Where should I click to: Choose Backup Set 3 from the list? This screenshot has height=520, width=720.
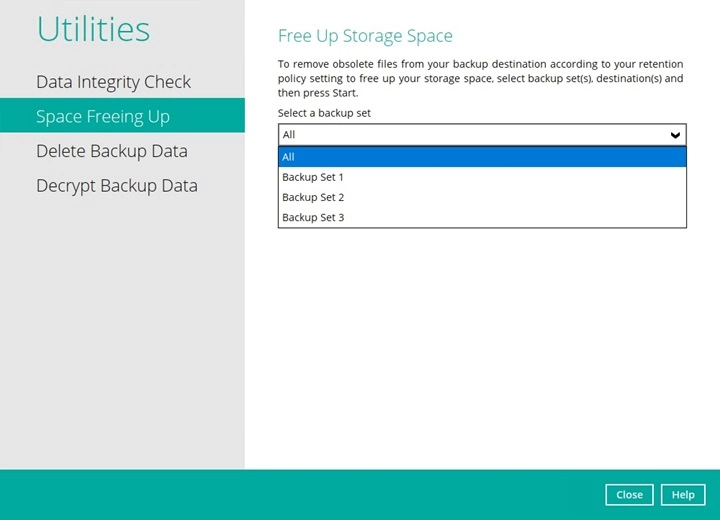tap(313, 217)
